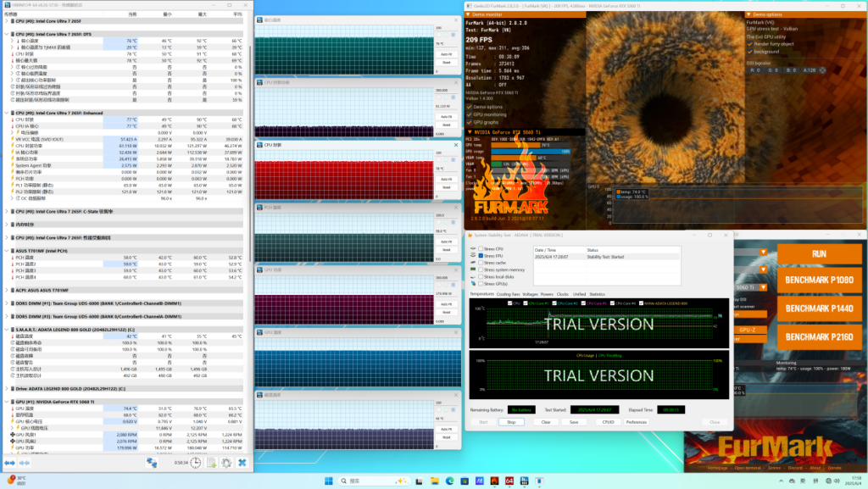Open the Clocks tab in AIDA64

tap(563, 294)
